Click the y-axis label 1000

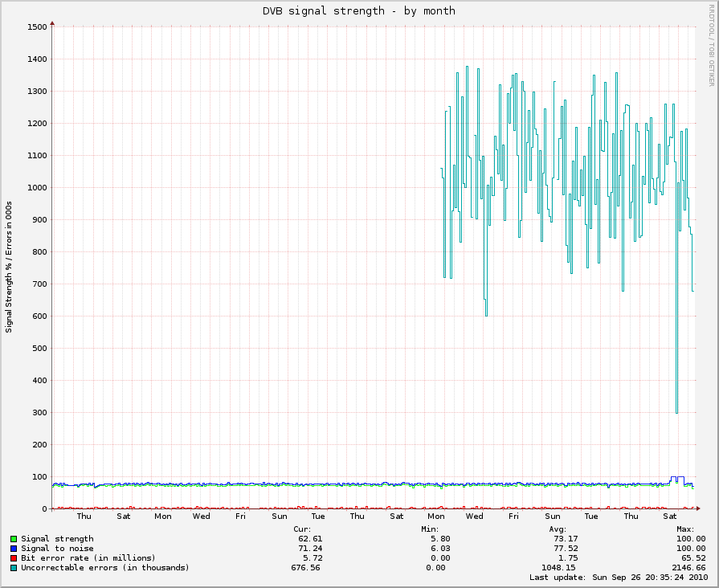pyautogui.click(x=37, y=188)
